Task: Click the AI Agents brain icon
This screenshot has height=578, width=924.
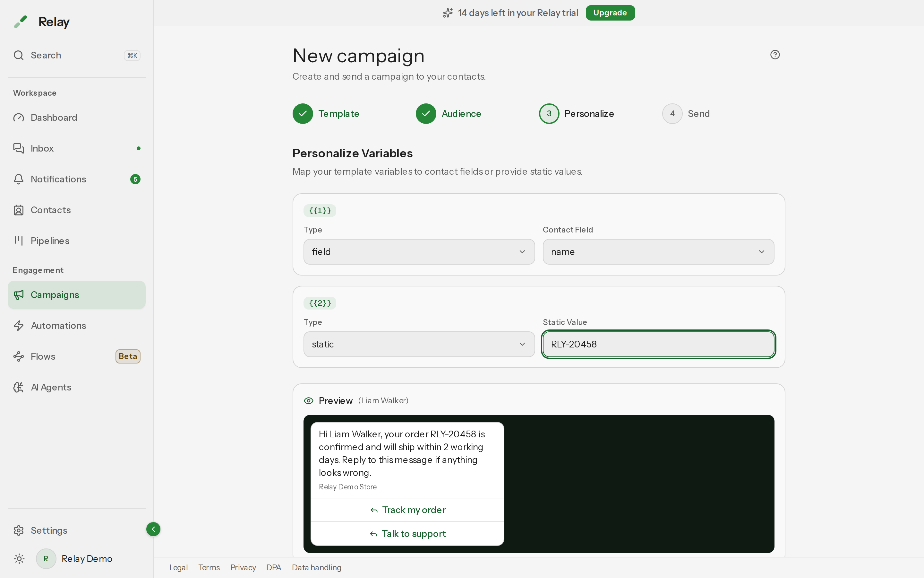Action: [19, 387]
